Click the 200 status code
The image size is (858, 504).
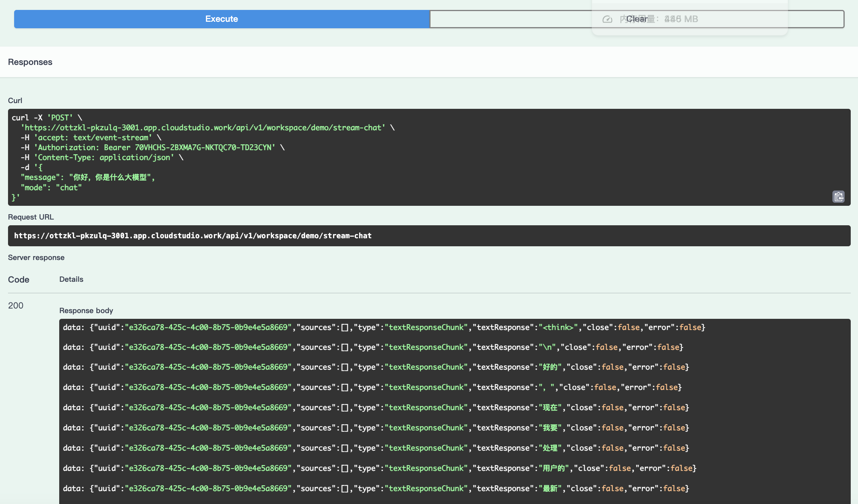tap(16, 305)
